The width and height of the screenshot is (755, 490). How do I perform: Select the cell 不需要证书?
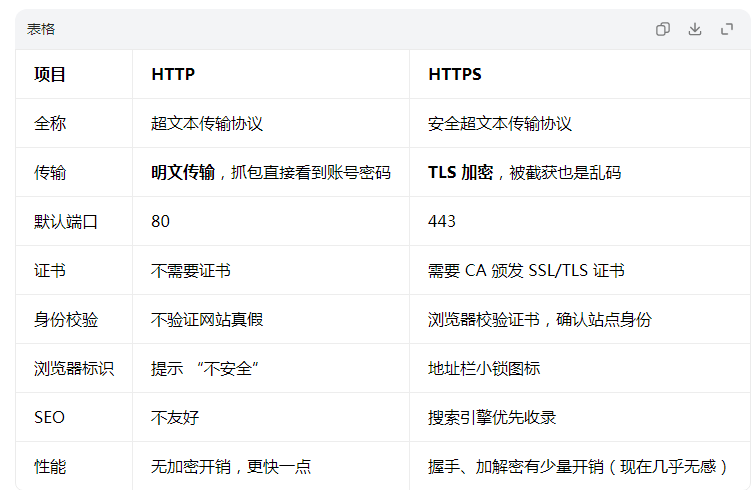(x=191, y=271)
